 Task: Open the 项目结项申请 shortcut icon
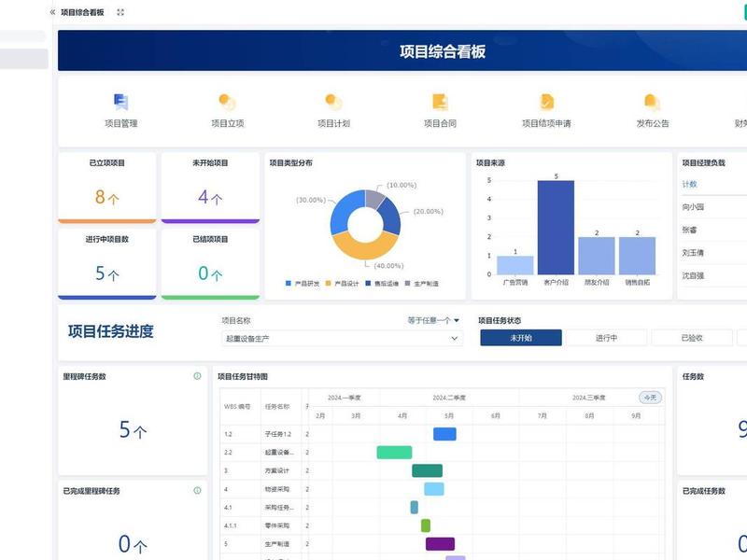click(x=546, y=102)
